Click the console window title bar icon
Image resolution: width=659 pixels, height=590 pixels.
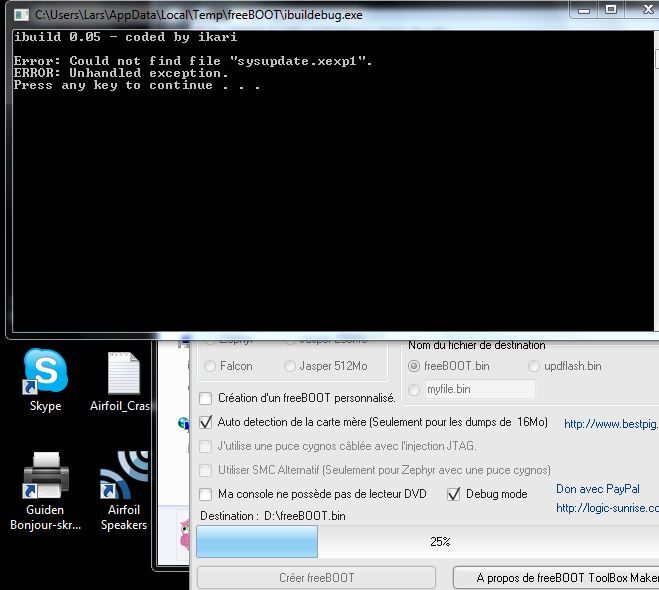point(21,15)
